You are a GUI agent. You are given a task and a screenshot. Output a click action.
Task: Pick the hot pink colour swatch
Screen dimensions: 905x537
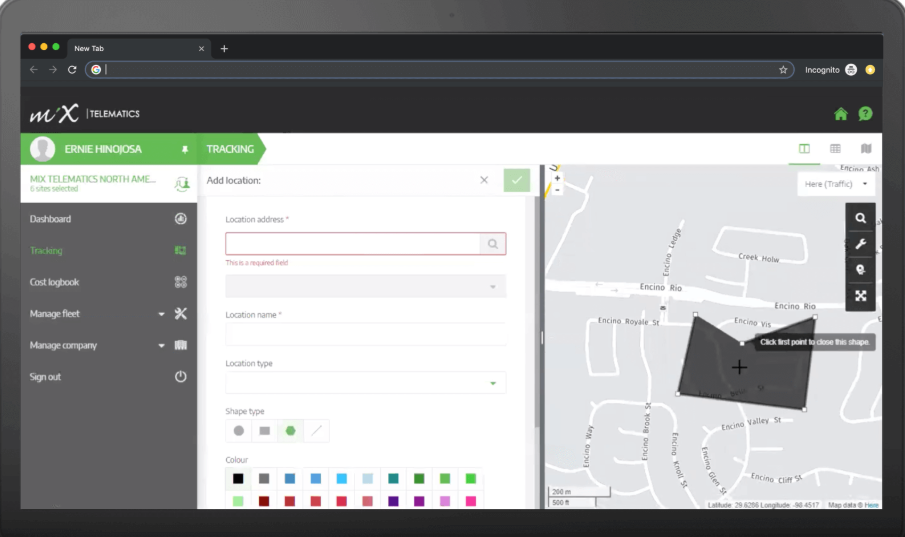[471, 501]
